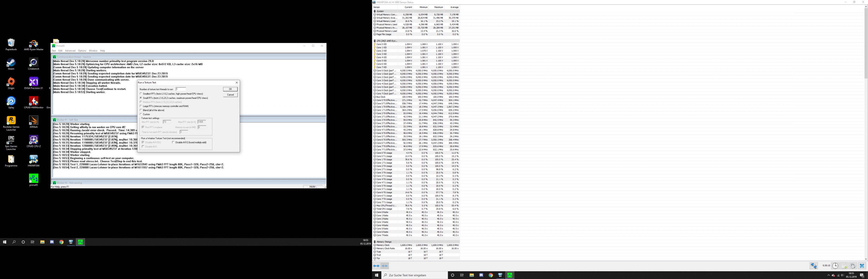Select Large FFTs radio button
The width and height of the screenshot is (868, 279).
coord(141,106)
